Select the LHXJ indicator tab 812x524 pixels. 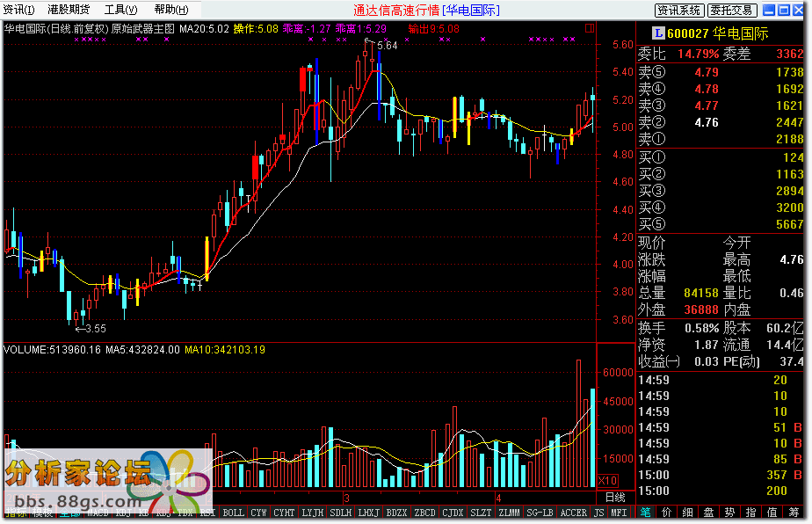368,513
